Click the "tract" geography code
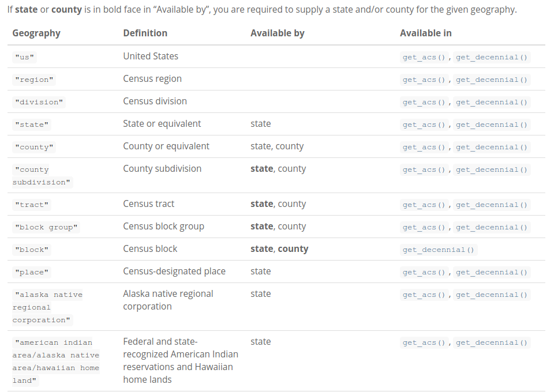Image resolution: width=558 pixels, height=392 pixels. tap(32, 205)
